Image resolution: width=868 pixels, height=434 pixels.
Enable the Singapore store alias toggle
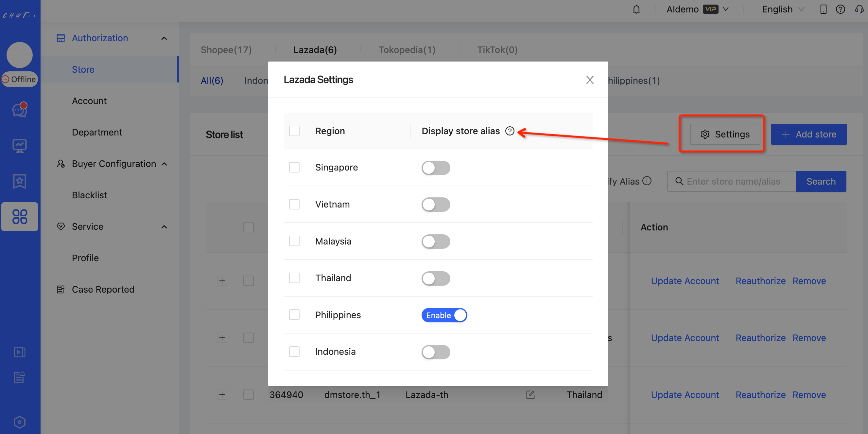tap(435, 168)
